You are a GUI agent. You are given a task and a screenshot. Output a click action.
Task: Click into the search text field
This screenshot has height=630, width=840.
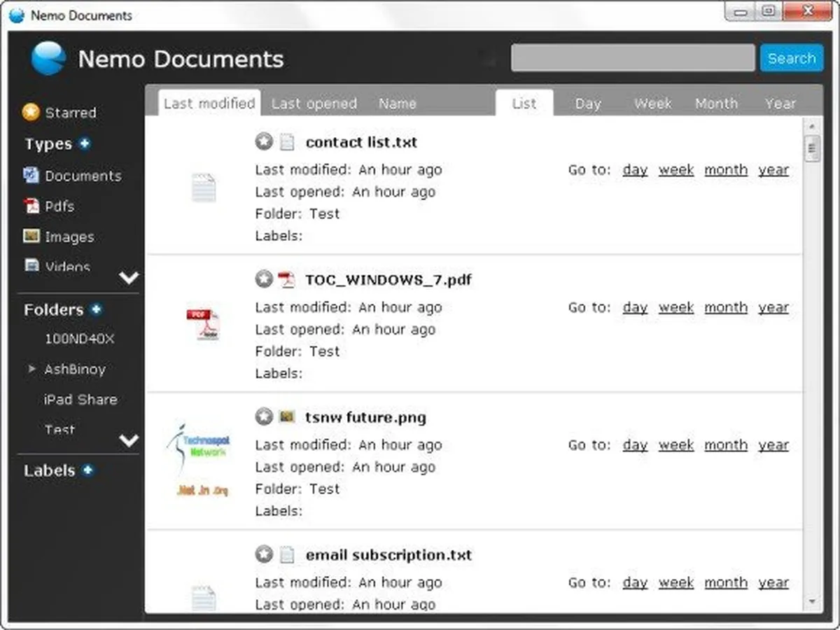click(x=632, y=58)
